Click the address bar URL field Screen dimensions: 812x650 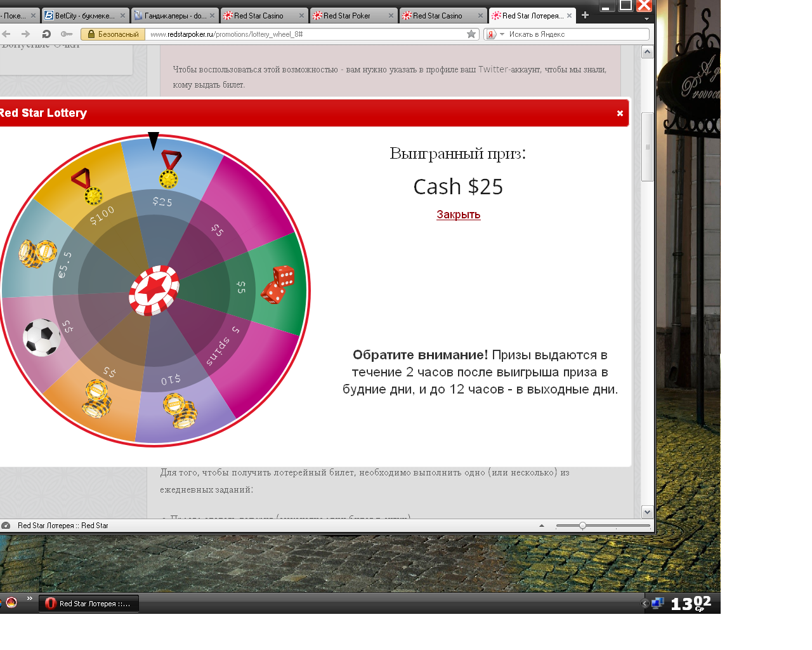307,34
